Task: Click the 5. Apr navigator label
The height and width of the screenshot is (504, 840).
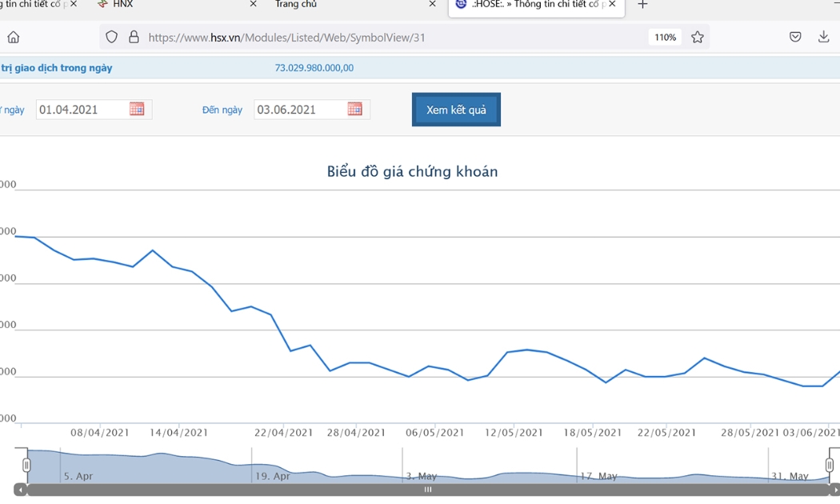Action: (78, 476)
